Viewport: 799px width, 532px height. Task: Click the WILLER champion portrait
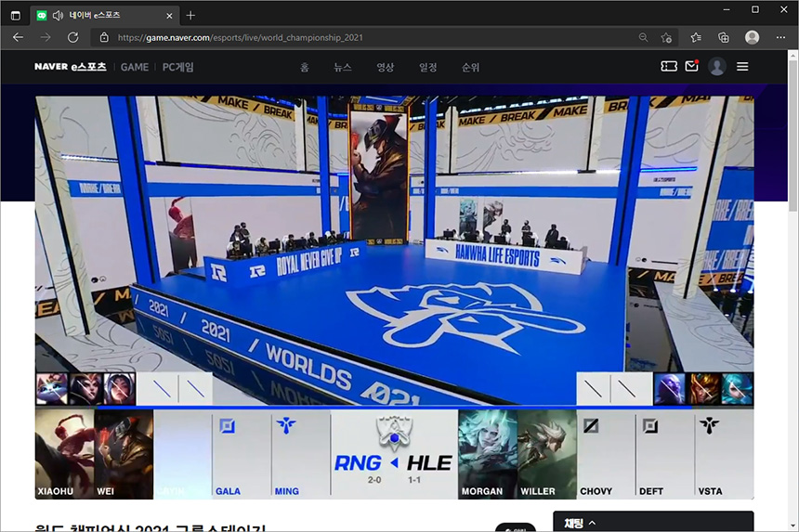click(x=547, y=454)
